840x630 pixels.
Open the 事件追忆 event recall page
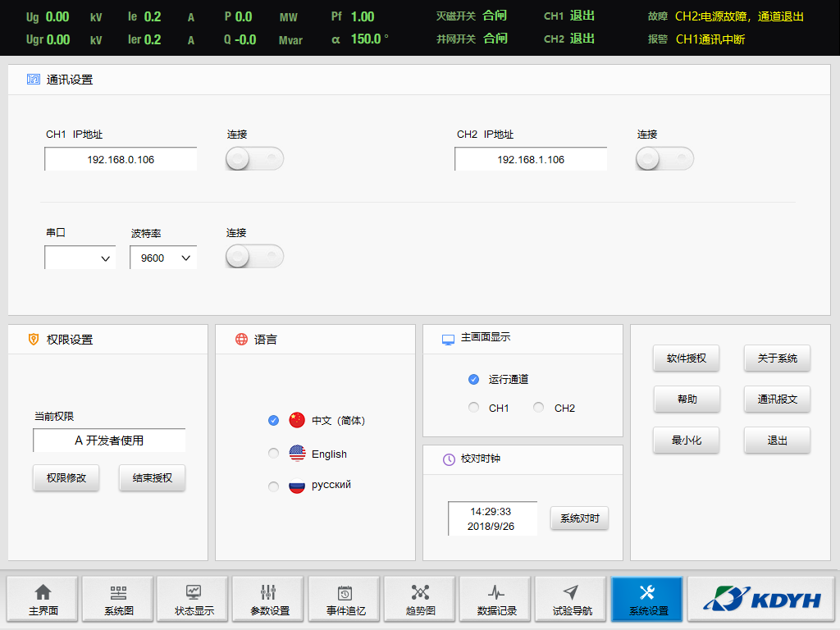(x=345, y=599)
